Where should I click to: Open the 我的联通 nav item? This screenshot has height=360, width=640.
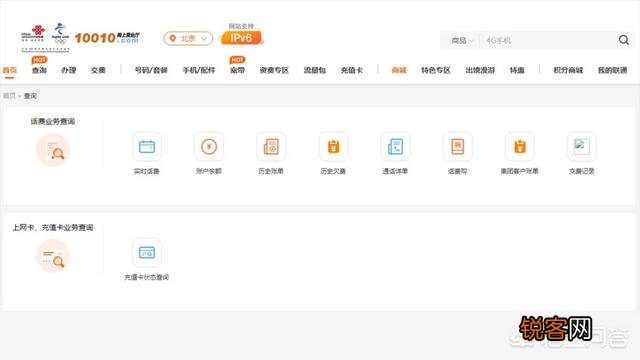(612, 70)
